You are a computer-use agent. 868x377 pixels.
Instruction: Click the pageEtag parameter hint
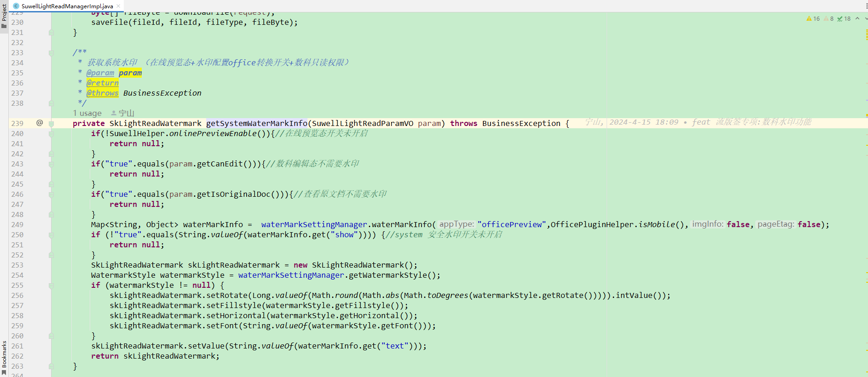[x=775, y=224]
